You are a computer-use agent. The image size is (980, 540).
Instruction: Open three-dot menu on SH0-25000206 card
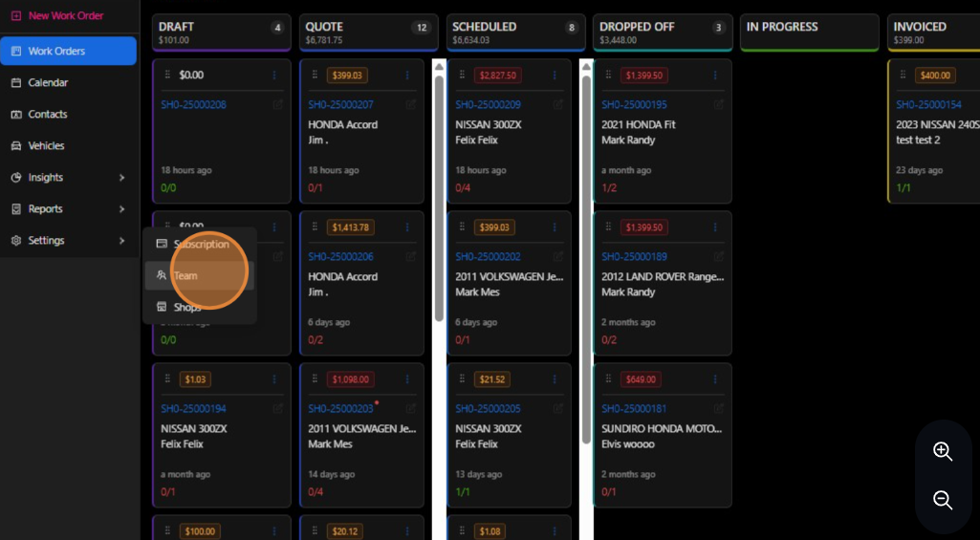coord(407,227)
